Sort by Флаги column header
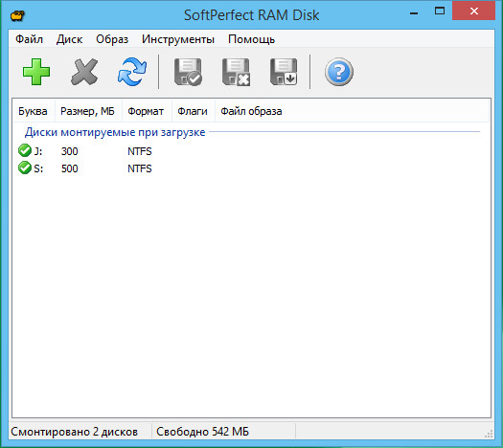The image size is (503, 448). [193, 111]
